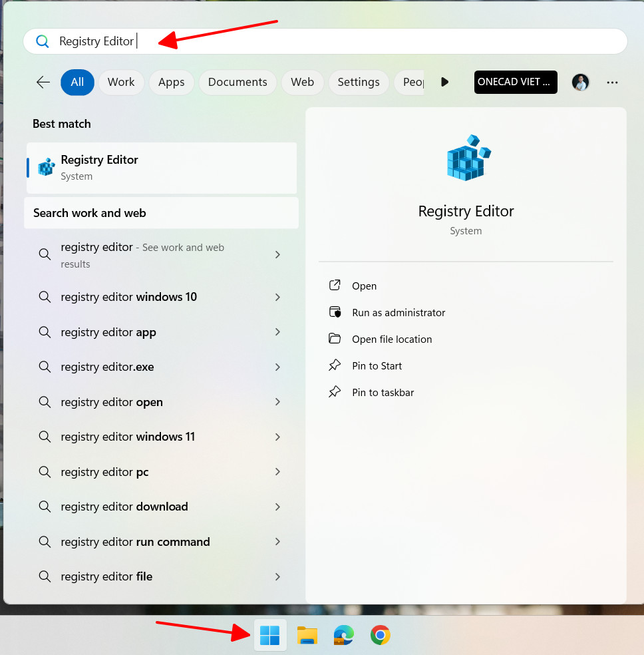Select suggestion 'registry editor app'
This screenshot has width=644, height=655.
click(162, 332)
